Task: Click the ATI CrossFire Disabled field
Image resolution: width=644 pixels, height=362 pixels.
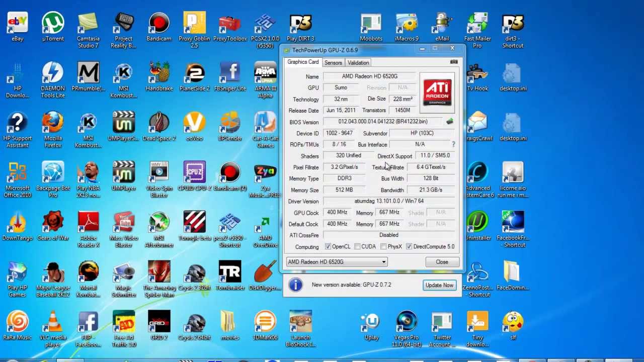Action: point(389,235)
